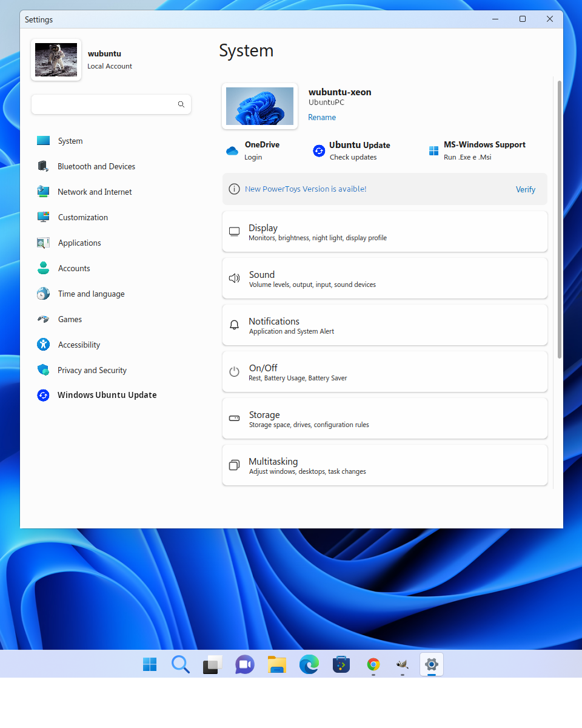Click the Games controller icon
Viewport: 582px width, 728px height.
43,319
